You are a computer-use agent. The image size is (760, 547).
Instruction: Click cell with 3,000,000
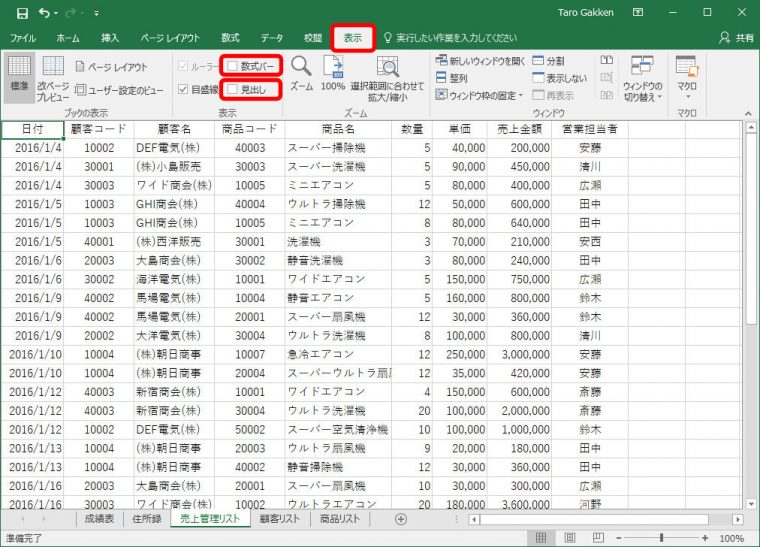pyautogui.click(x=520, y=355)
